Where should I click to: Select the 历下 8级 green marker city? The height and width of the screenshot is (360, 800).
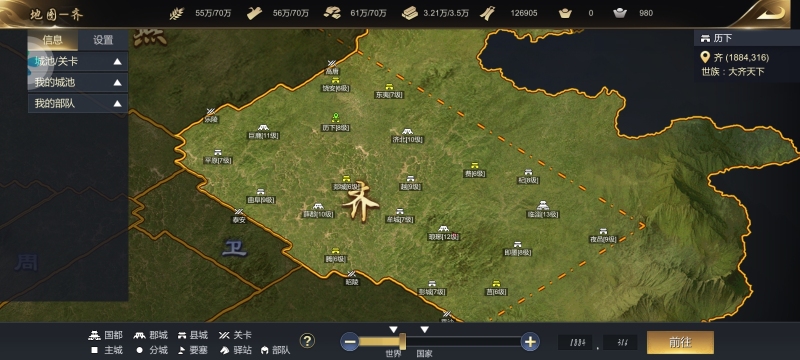click(x=336, y=118)
